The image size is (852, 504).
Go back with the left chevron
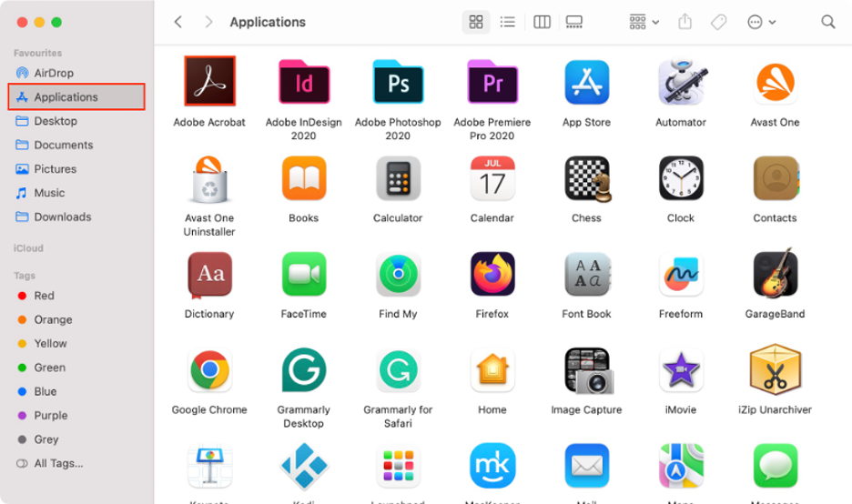pos(177,22)
